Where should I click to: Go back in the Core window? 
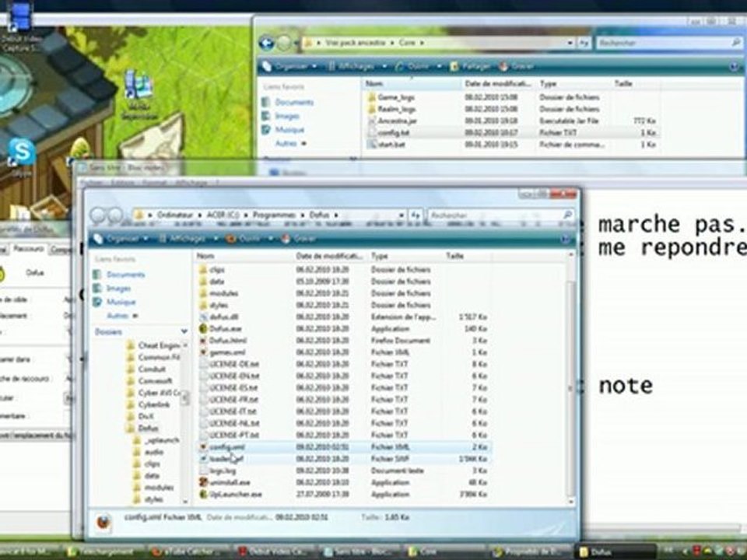coord(267,44)
